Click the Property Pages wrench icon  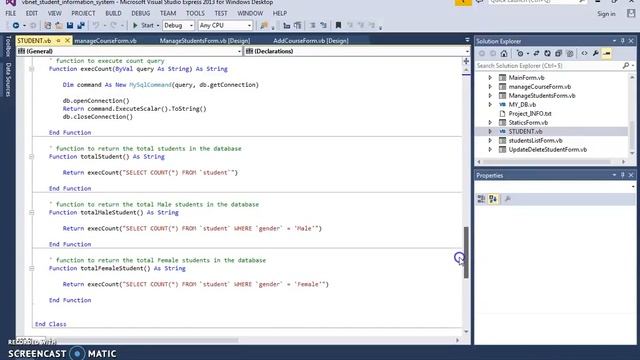pos(508,199)
